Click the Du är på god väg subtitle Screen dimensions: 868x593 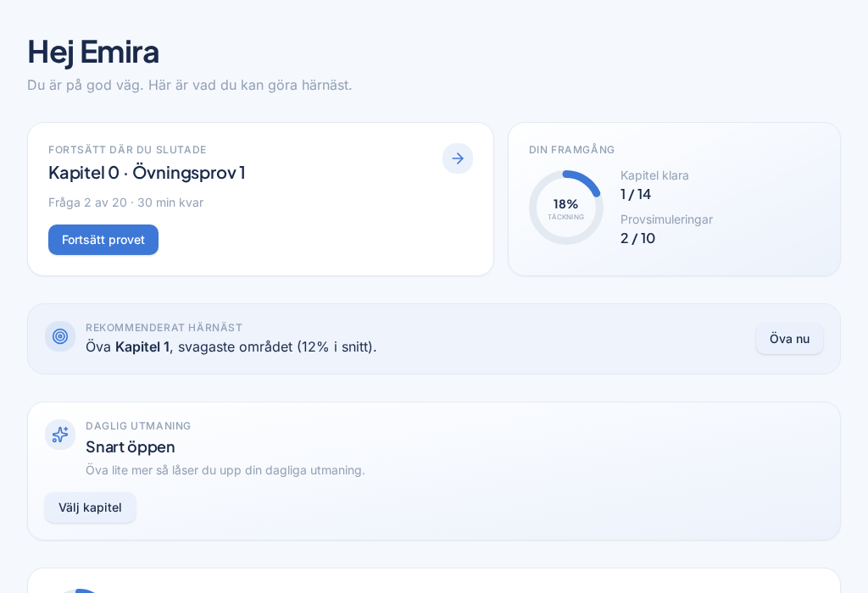190,86
